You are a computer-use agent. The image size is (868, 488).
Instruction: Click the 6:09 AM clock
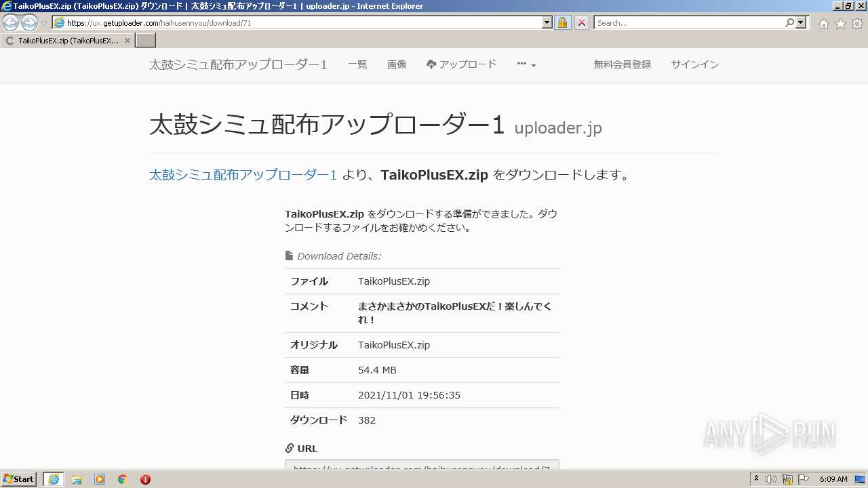click(x=833, y=479)
